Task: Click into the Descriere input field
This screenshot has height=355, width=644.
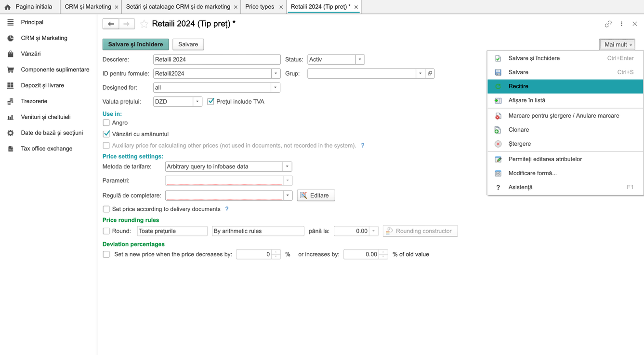Action: tap(217, 59)
